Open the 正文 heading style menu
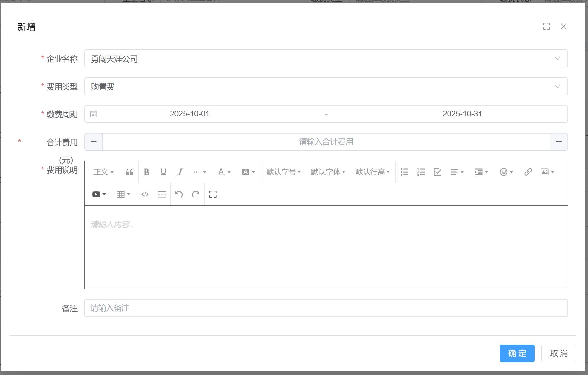This screenshot has height=375, width=588. coord(103,172)
